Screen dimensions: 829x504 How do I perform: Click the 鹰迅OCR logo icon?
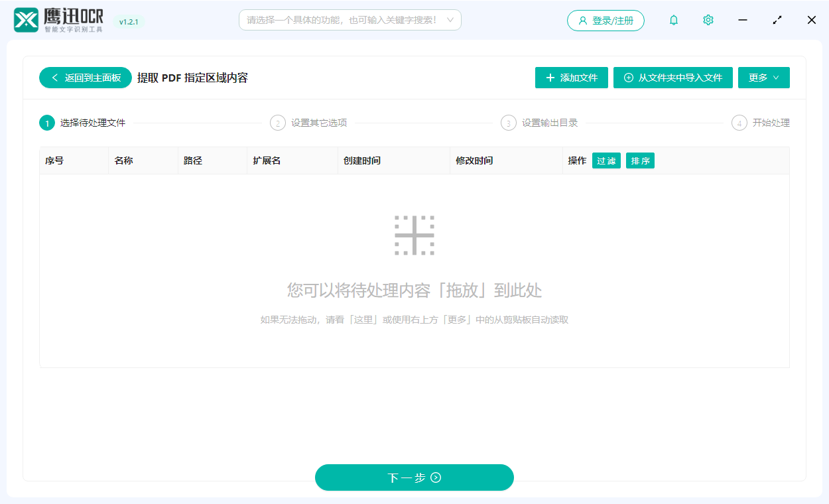pos(27,21)
